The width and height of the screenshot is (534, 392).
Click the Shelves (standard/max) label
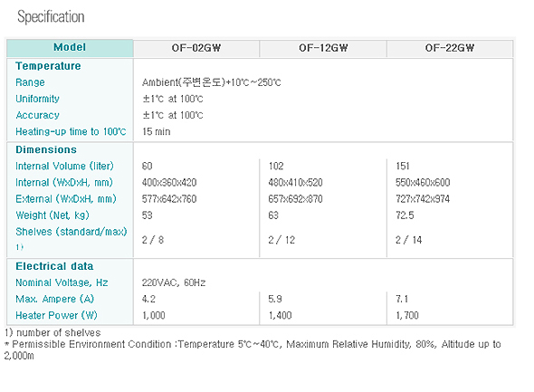(72, 232)
